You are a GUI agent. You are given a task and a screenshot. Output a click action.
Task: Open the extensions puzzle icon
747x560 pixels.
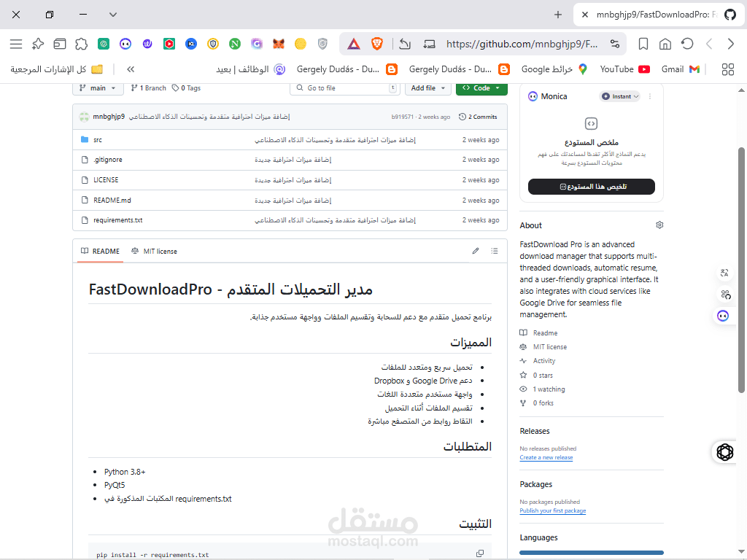[82, 44]
